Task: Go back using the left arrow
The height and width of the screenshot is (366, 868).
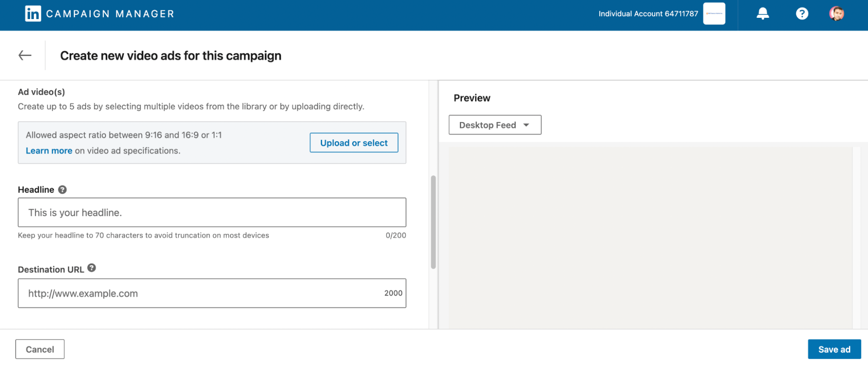Action: [x=25, y=56]
